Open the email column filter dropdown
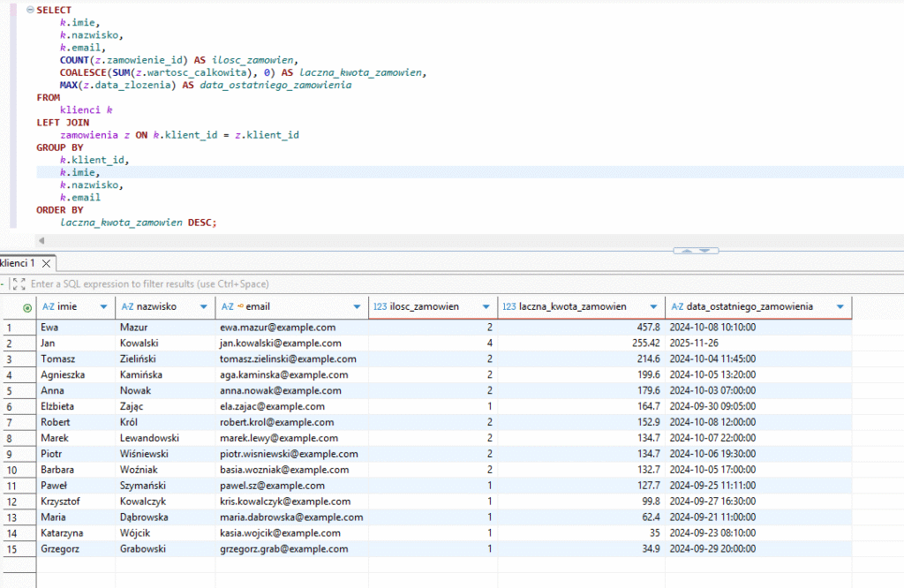 pyautogui.click(x=358, y=306)
